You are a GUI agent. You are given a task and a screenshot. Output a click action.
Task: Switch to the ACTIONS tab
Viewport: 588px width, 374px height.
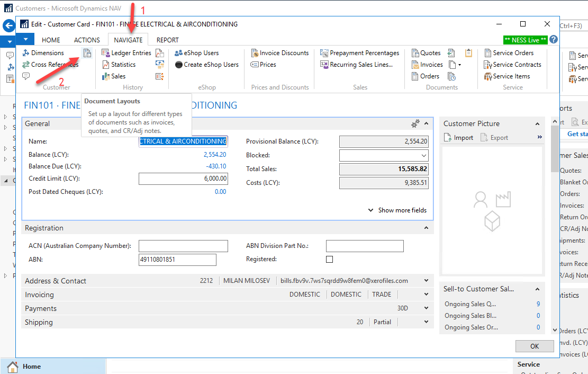(87, 40)
